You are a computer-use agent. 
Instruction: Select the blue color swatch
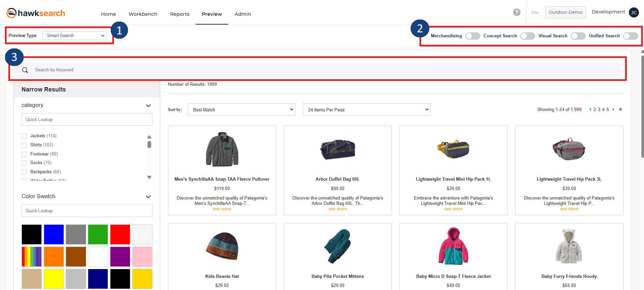point(54,234)
